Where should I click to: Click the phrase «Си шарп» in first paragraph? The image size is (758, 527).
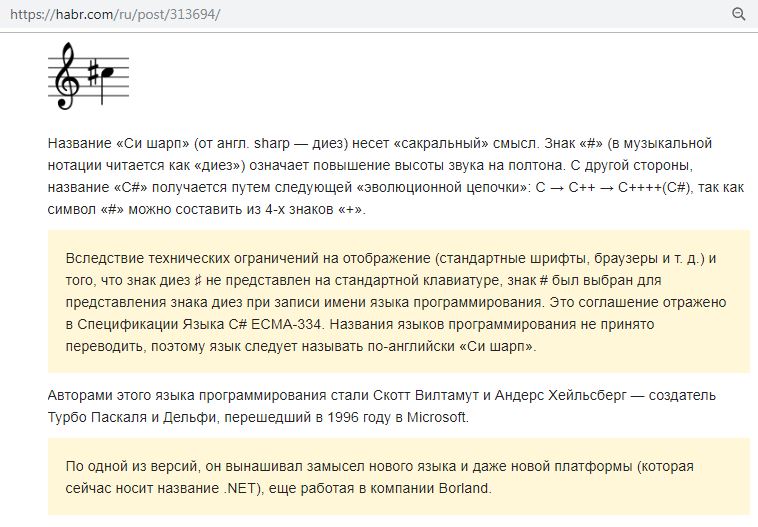pyautogui.click(x=153, y=144)
